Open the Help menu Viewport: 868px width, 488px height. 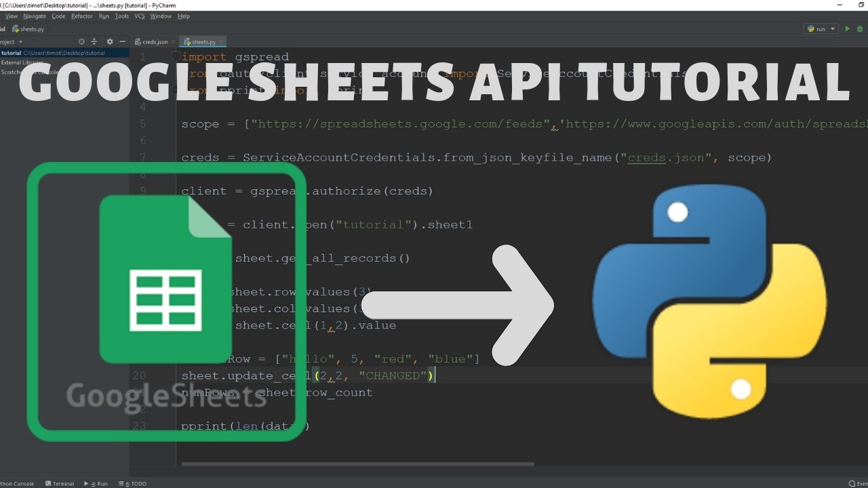[x=183, y=16]
